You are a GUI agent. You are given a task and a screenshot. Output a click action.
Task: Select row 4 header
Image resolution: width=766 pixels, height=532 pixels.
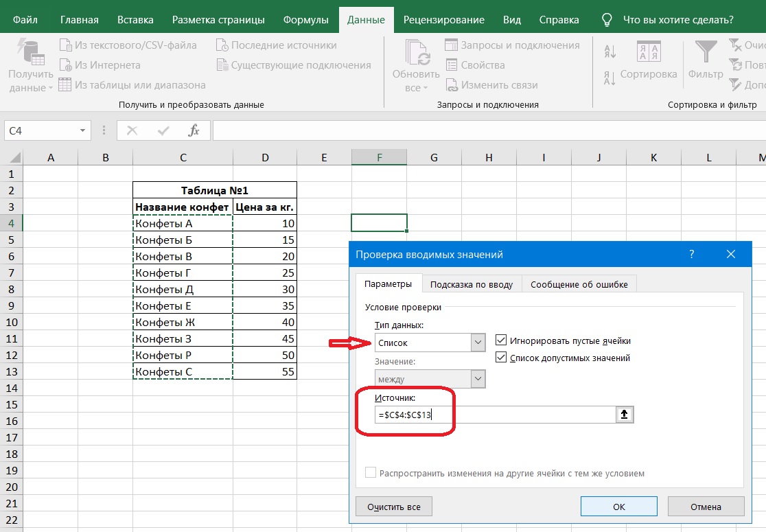[11, 223]
